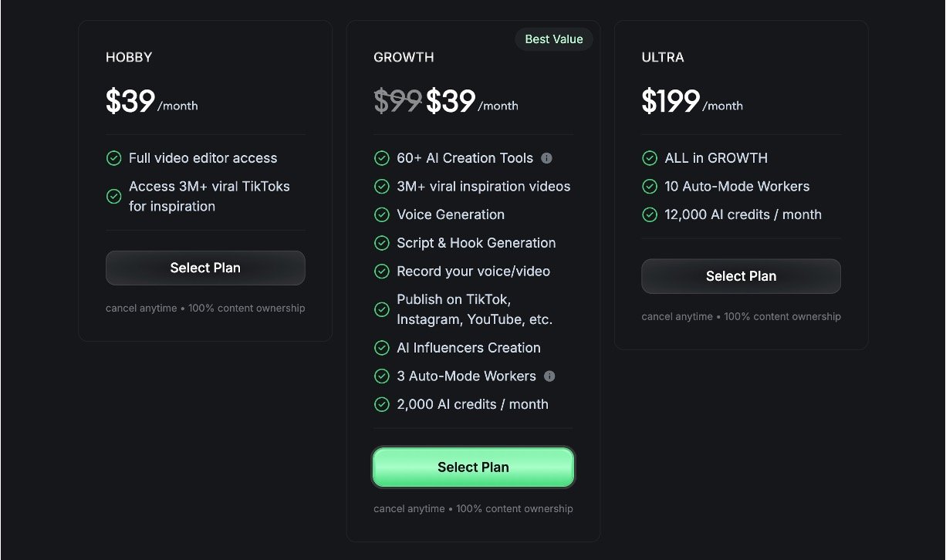Click checkmark beside Script & Hook Generation
Viewport: 946px width, 560px height.
coord(381,243)
